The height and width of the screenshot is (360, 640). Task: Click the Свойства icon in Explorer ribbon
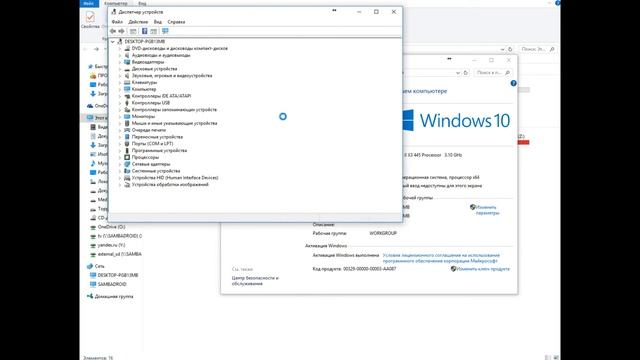[90, 17]
